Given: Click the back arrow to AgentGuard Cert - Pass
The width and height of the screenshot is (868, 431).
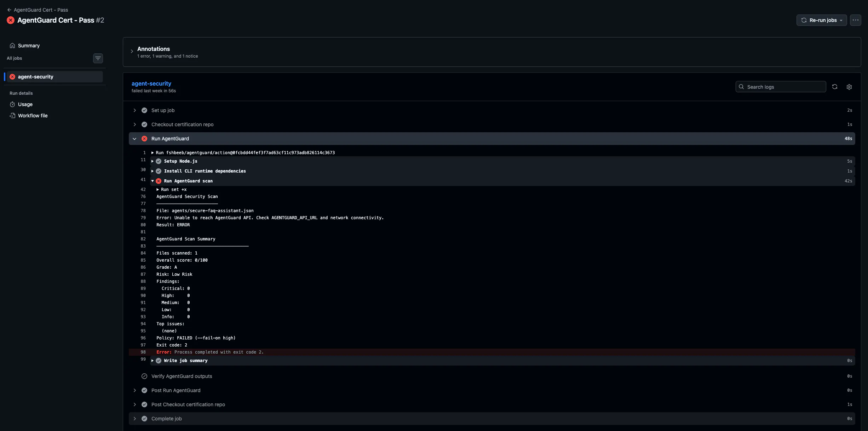Looking at the screenshot, I should (9, 10).
